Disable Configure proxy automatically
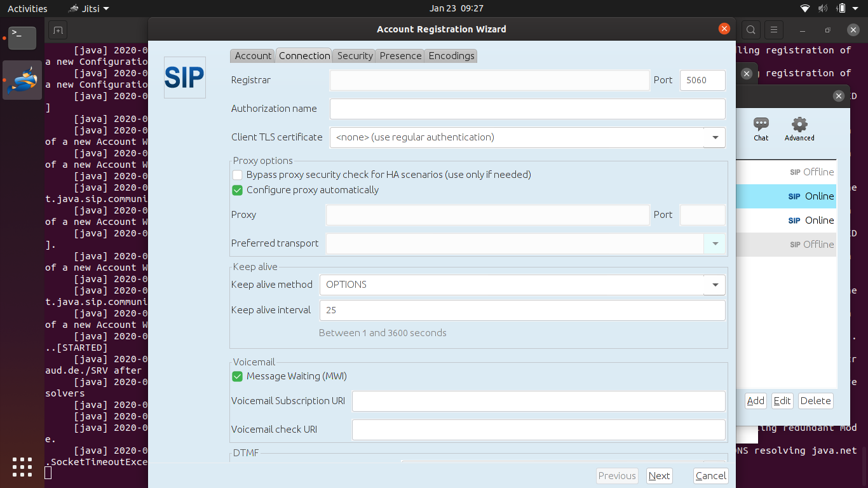The image size is (868, 488). [237, 190]
